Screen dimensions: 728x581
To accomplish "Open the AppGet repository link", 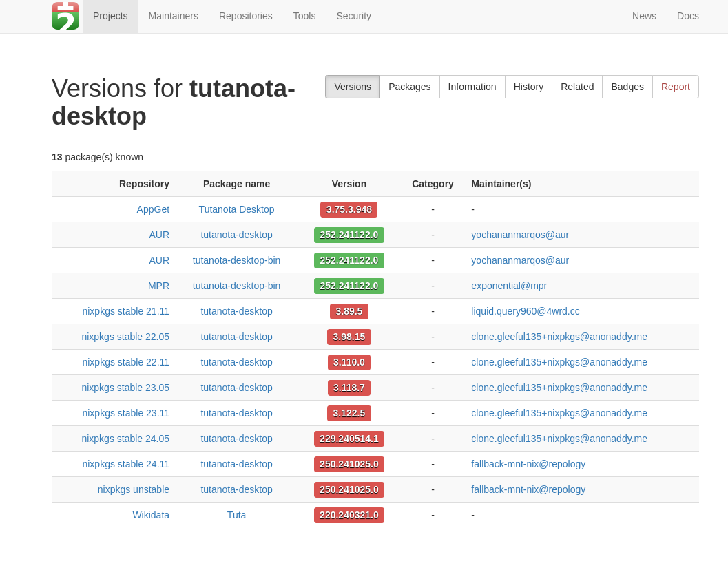I will click(x=153, y=209).
